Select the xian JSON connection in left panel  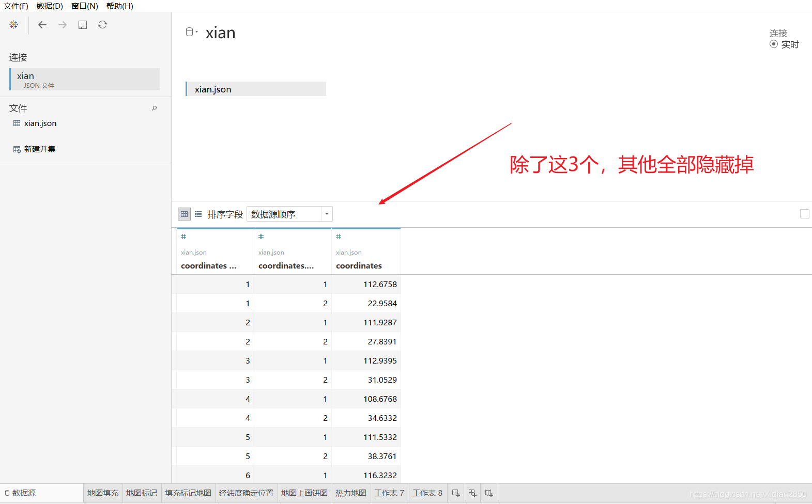coord(84,80)
